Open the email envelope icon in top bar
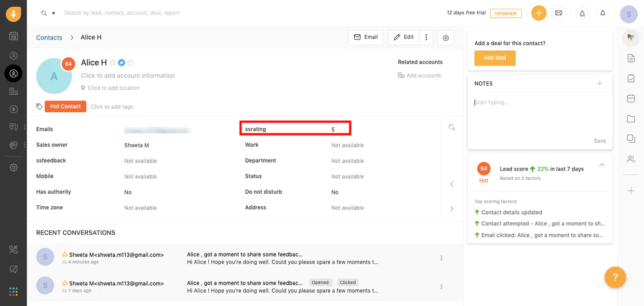The width and height of the screenshot is (644, 306). point(558,13)
